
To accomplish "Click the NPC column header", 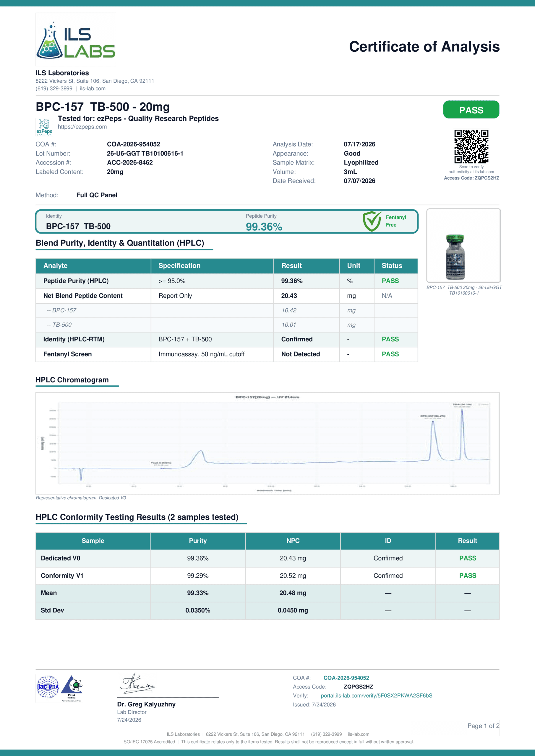I will point(293,541).
